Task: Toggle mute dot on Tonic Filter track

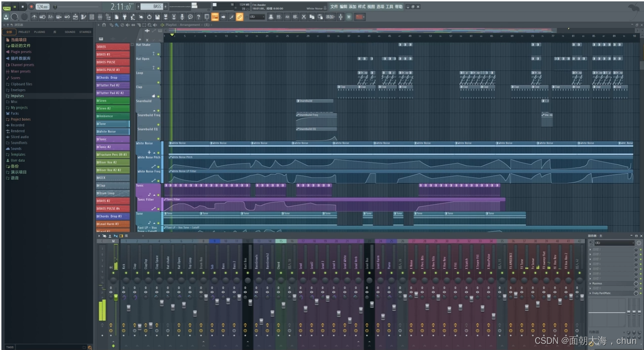Action: pyautogui.click(x=159, y=209)
